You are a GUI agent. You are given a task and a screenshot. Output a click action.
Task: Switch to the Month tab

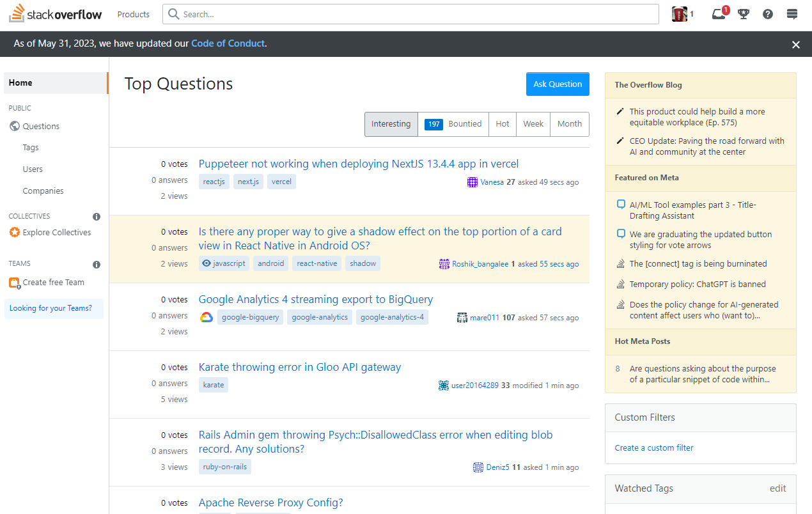point(570,124)
